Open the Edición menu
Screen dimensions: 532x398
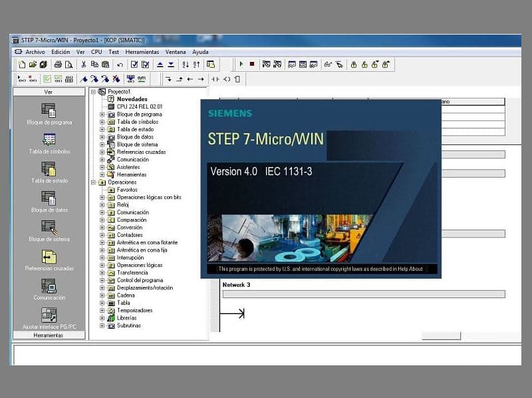click(61, 52)
